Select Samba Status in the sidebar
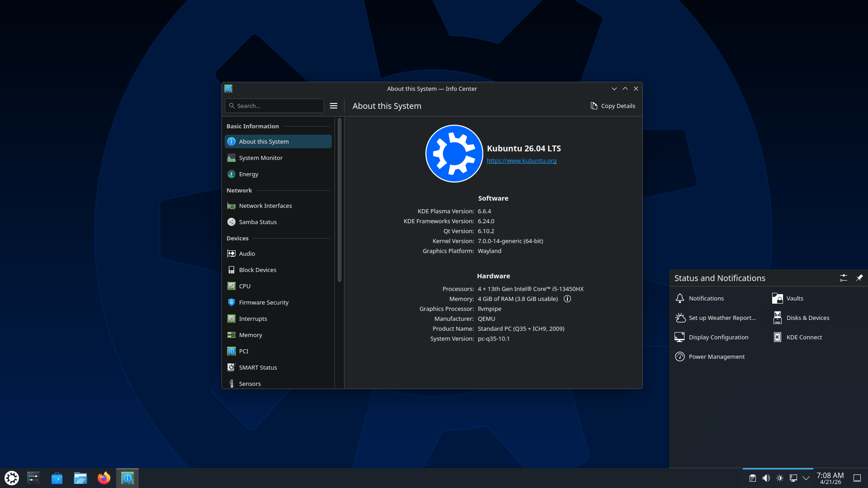Viewport: 868px width, 488px height. 258,221
